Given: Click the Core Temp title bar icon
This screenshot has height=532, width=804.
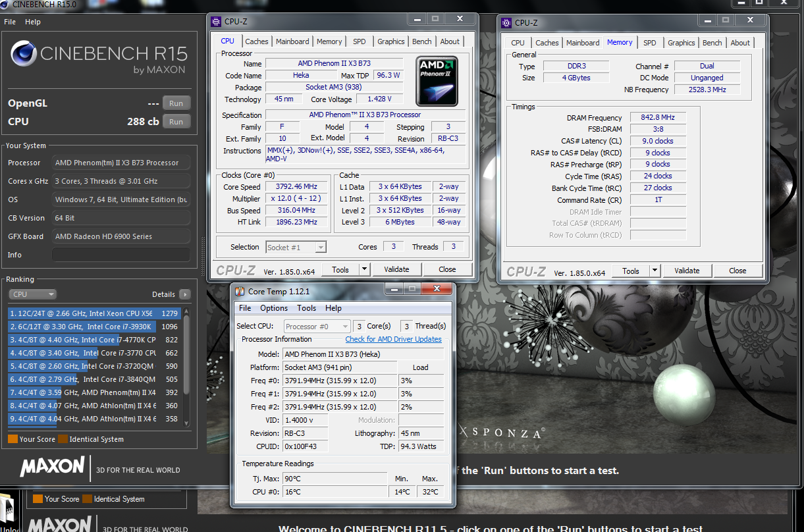Looking at the screenshot, I should point(239,291).
